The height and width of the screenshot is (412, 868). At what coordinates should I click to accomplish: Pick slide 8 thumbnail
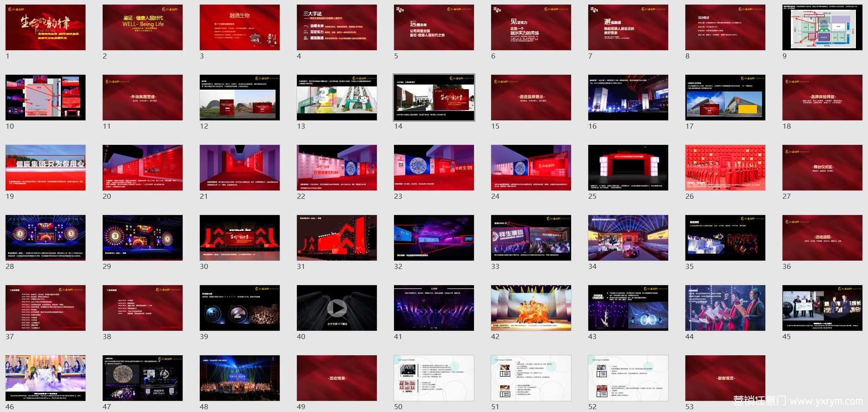coord(725,27)
